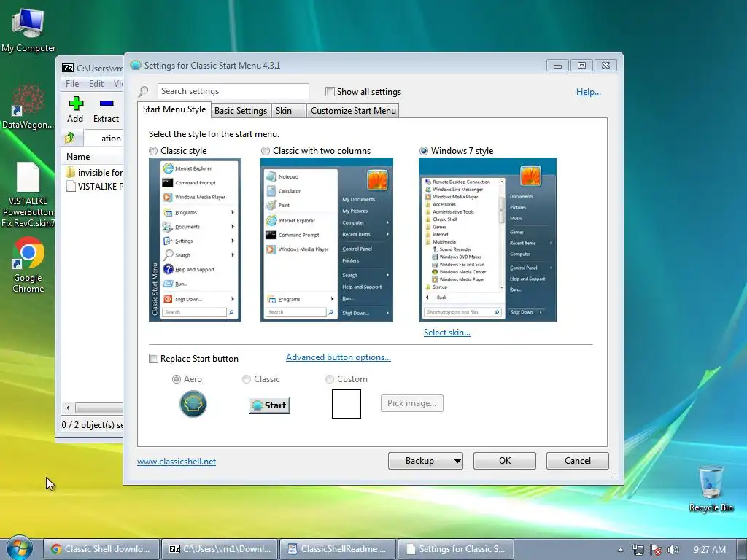This screenshot has width=747, height=560.
Task: Choose the Aero button radio option
Action: pyautogui.click(x=177, y=379)
